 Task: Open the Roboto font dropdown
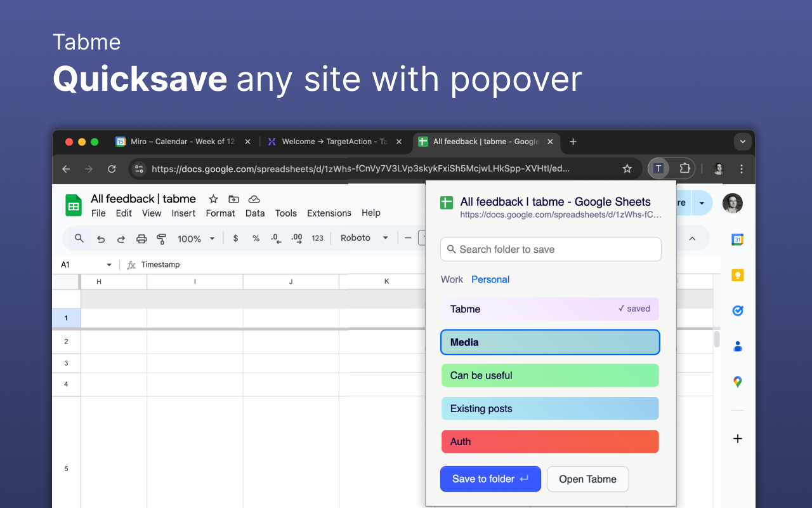(364, 238)
